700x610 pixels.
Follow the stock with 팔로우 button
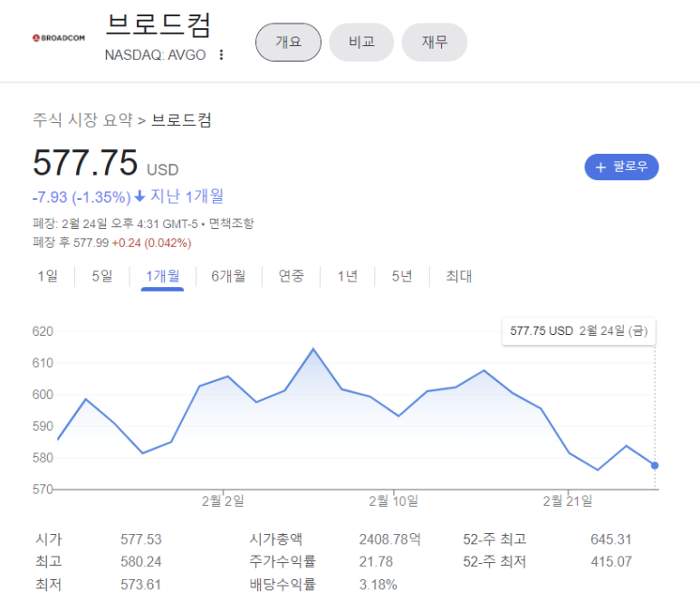tap(621, 167)
